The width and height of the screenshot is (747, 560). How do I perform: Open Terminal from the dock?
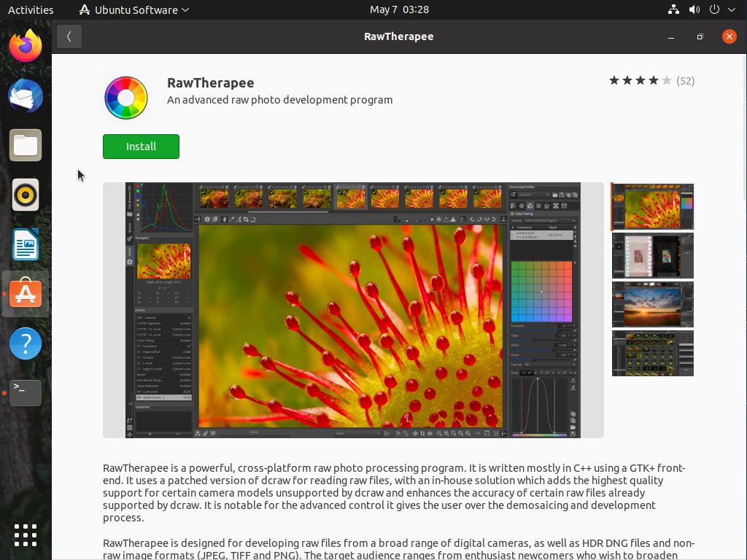coord(26,392)
